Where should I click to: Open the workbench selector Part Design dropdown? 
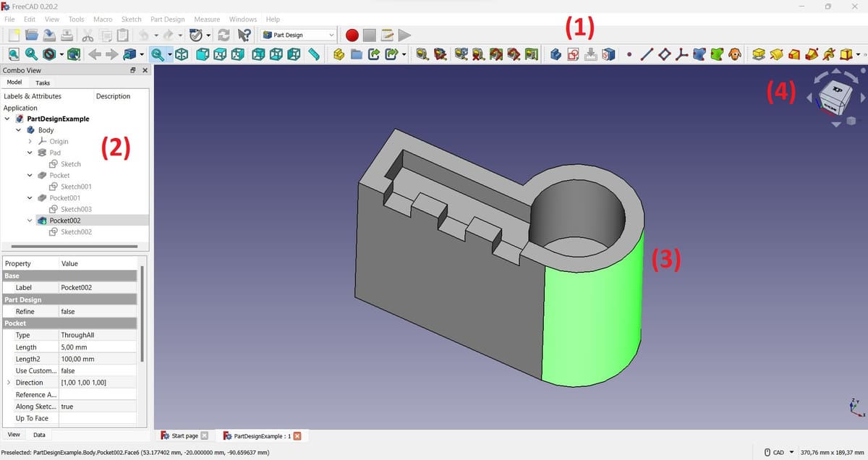[x=299, y=35]
